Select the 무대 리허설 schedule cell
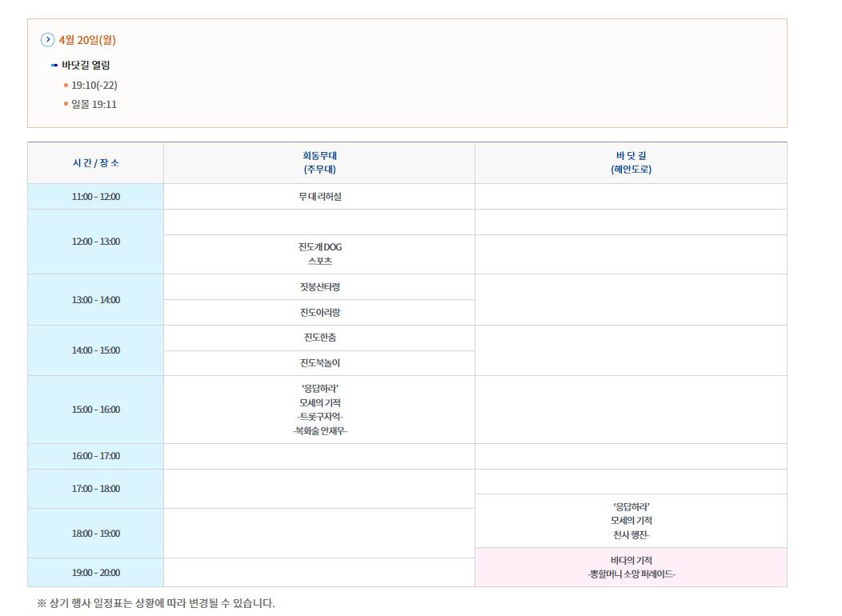Screen dimensions: 842x616 point(319,196)
